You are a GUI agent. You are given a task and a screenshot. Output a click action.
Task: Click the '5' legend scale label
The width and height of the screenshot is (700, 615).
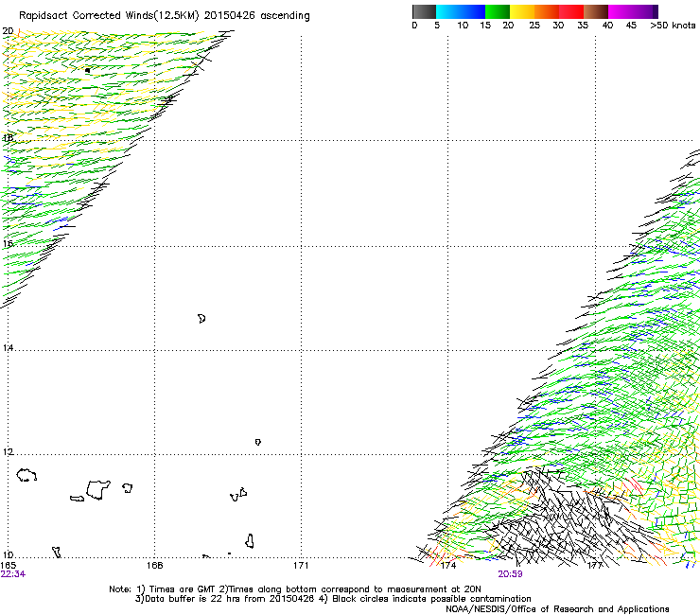tap(437, 26)
